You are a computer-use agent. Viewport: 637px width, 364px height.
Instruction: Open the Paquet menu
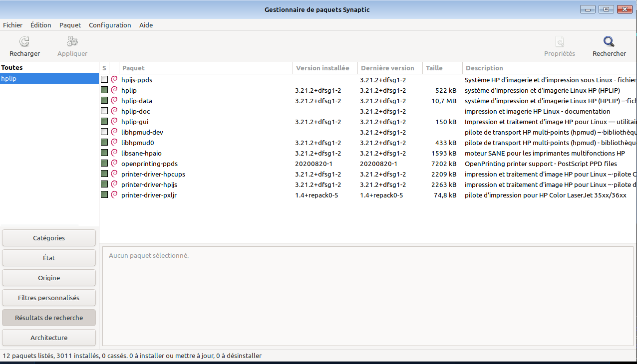70,25
